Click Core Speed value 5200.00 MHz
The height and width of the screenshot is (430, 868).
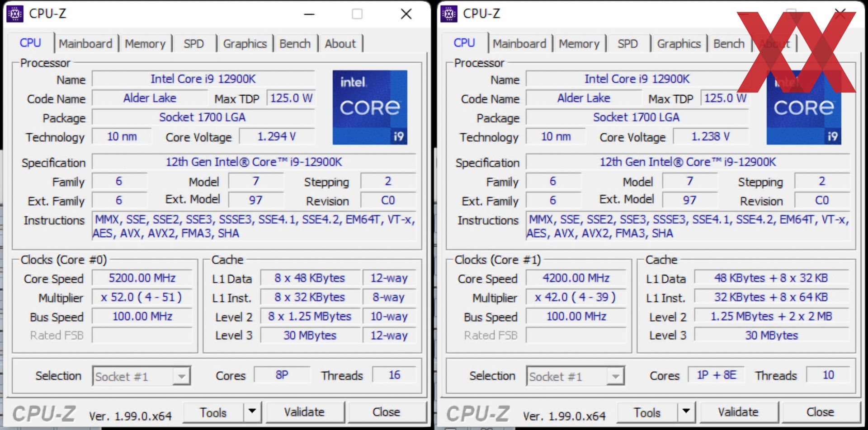(x=142, y=278)
